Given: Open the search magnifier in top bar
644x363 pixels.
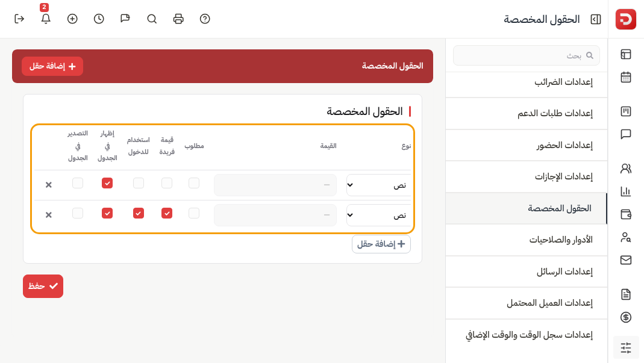Looking at the screenshot, I should 152,19.
